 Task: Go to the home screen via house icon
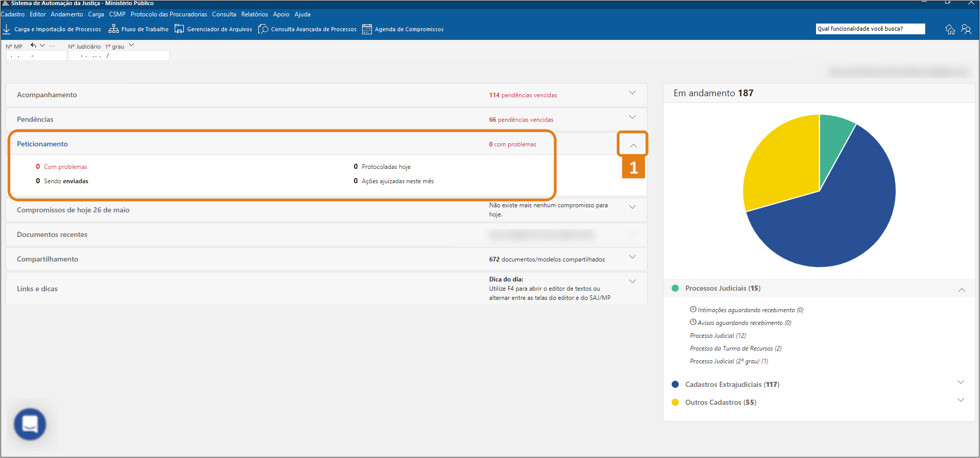tap(950, 29)
